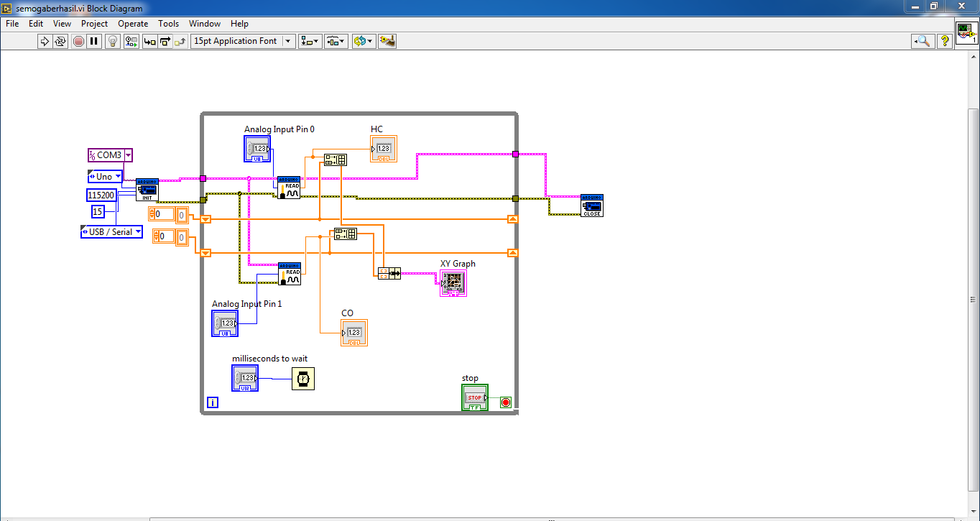
Task: Open the Edit menu
Action: coord(36,24)
